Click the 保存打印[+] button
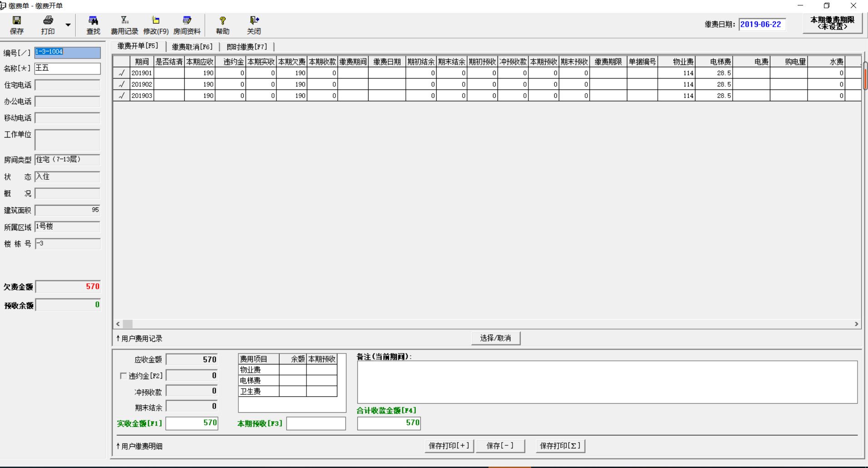Image resolution: width=868 pixels, height=468 pixels. click(x=449, y=446)
